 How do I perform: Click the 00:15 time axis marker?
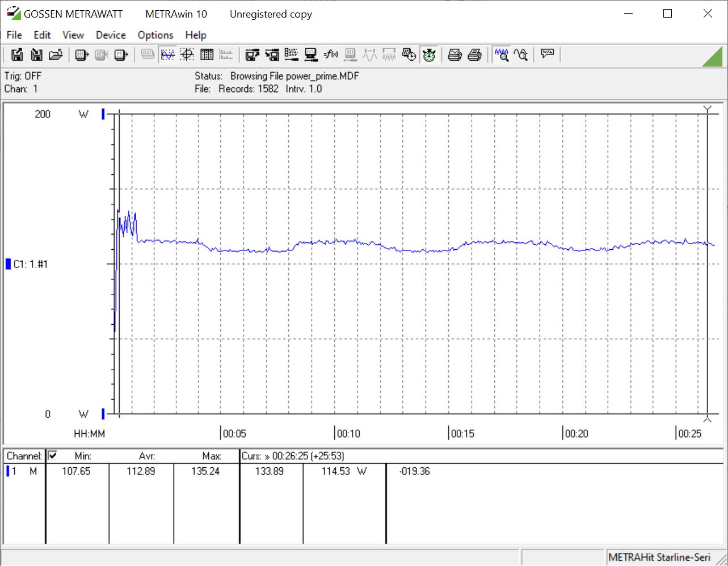tap(462, 434)
